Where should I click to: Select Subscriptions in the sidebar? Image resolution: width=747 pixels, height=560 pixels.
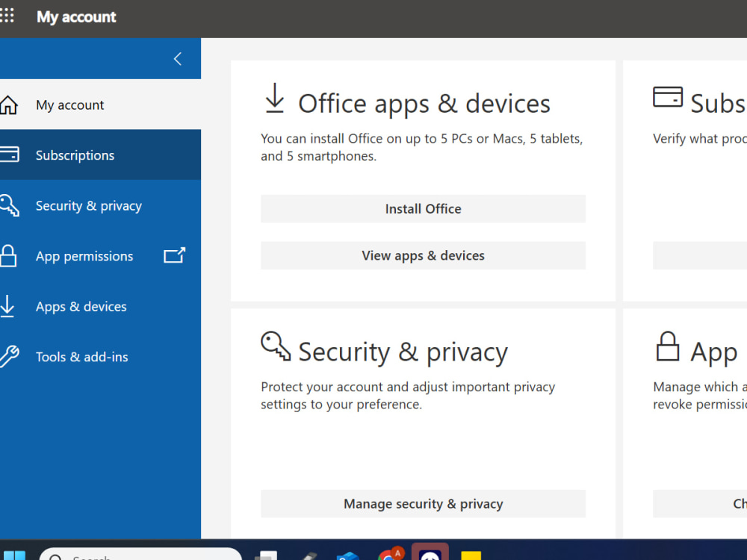click(x=101, y=155)
